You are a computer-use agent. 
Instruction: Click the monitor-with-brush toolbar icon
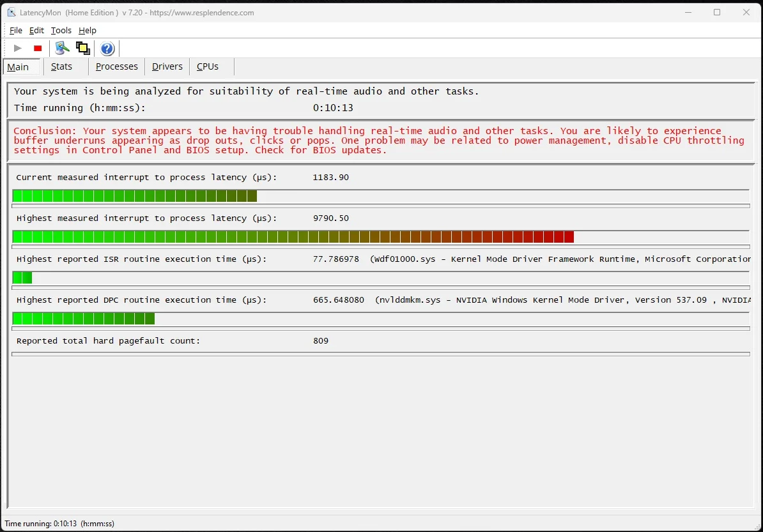coord(62,48)
